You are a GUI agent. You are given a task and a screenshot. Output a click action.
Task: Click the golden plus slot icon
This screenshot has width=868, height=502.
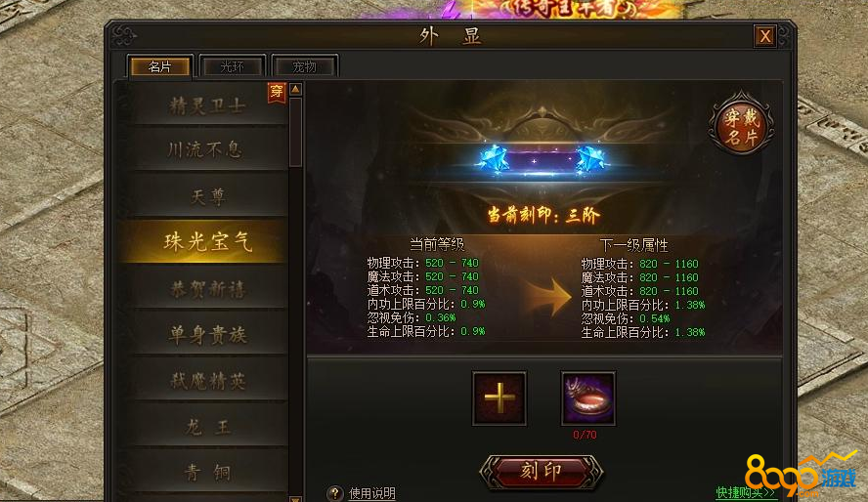pyautogui.click(x=499, y=398)
